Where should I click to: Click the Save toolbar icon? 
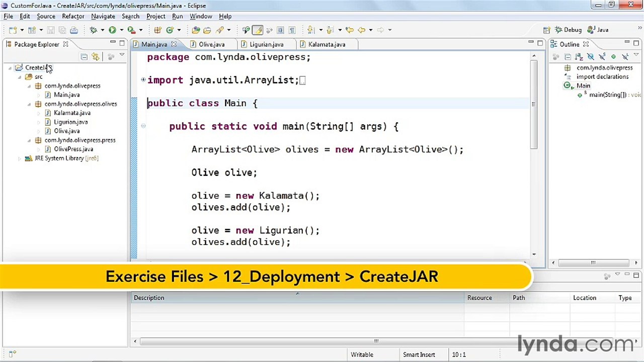click(50, 30)
